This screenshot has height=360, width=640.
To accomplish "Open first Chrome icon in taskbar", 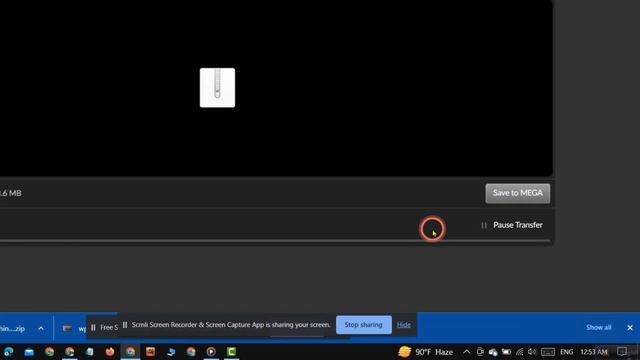I will coord(49,351).
